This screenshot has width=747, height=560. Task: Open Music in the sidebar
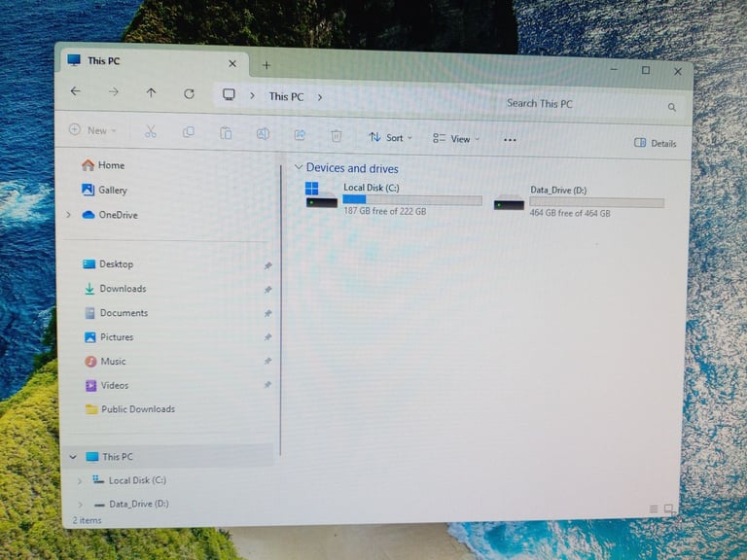(105, 362)
